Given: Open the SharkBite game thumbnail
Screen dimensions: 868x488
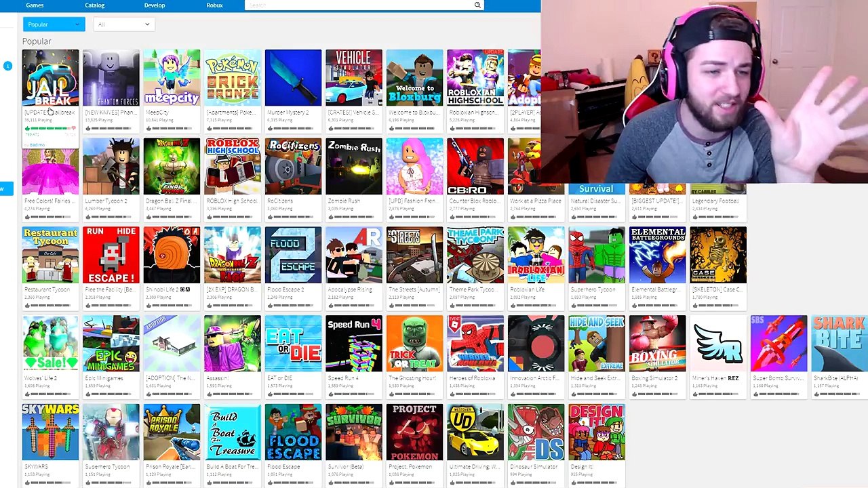Looking at the screenshot, I should pyautogui.click(x=840, y=344).
